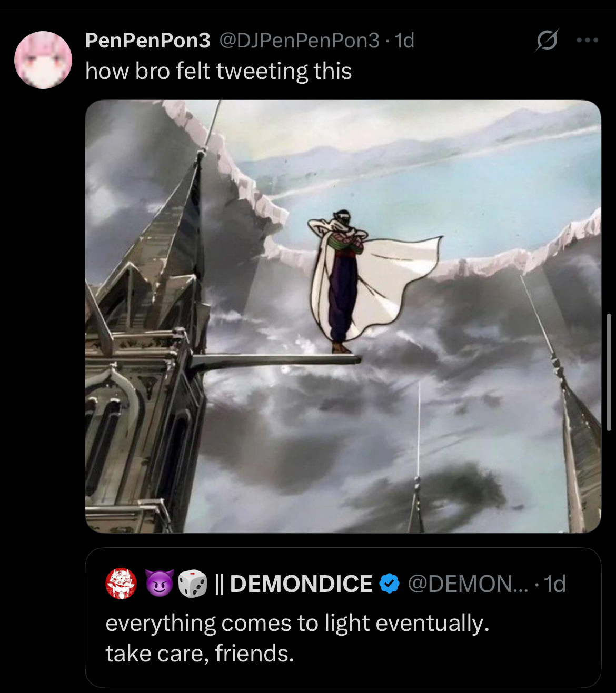Click the tweet text "how bro felt tweeting this"
The width and height of the screenshot is (616, 693).
pyautogui.click(x=218, y=71)
